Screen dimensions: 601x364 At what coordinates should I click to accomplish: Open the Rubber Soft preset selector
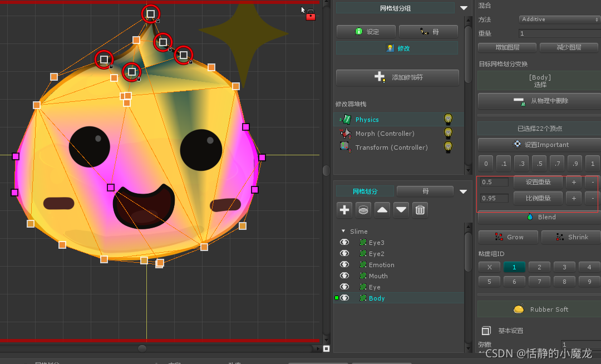tap(540, 309)
